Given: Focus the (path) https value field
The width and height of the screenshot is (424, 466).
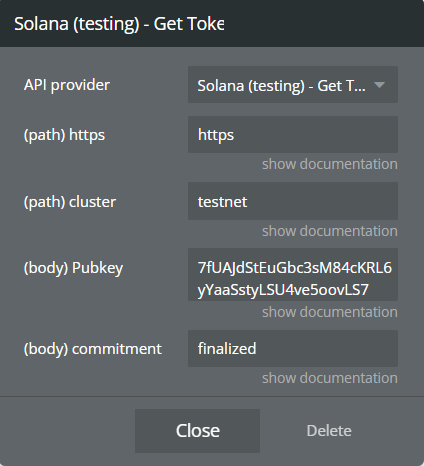Looking at the screenshot, I should [x=293, y=135].
